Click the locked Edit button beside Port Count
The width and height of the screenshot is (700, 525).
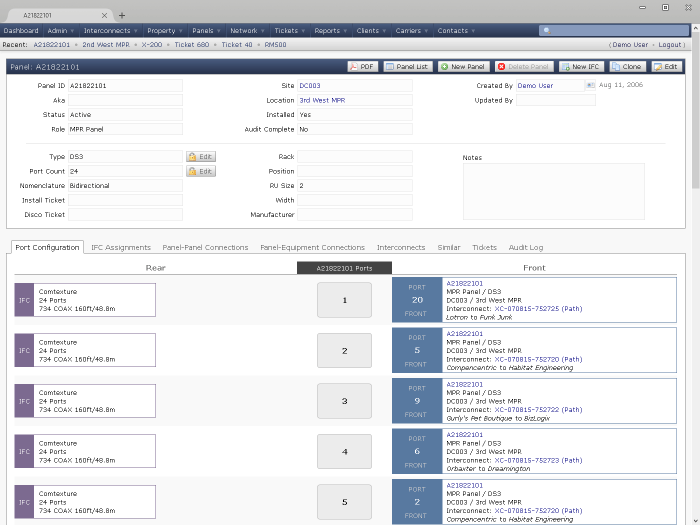point(200,171)
